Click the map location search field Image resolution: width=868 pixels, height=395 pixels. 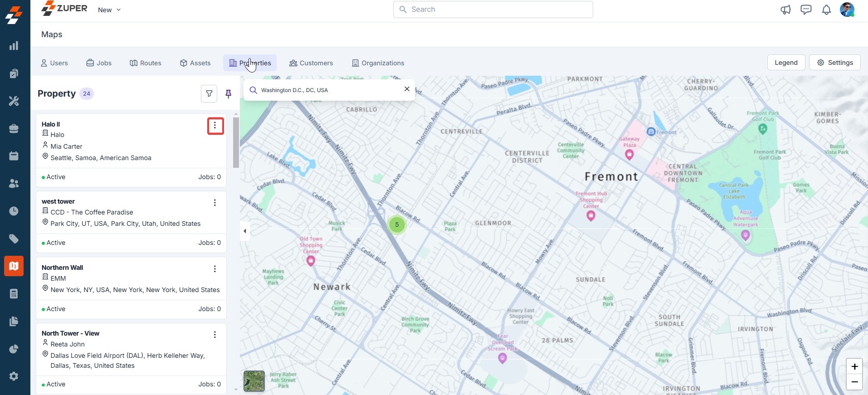click(x=329, y=90)
